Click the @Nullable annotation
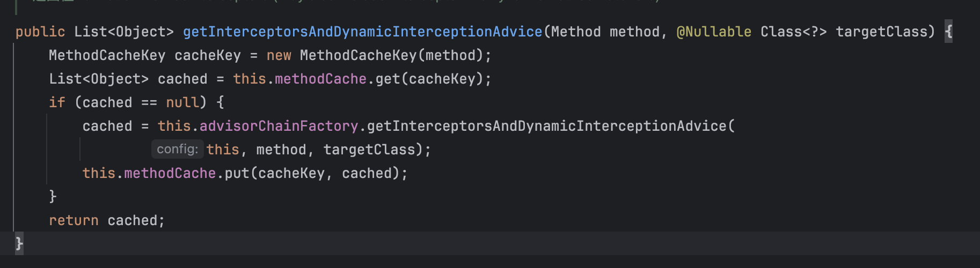The image size is (980, 268). (713, 32)
